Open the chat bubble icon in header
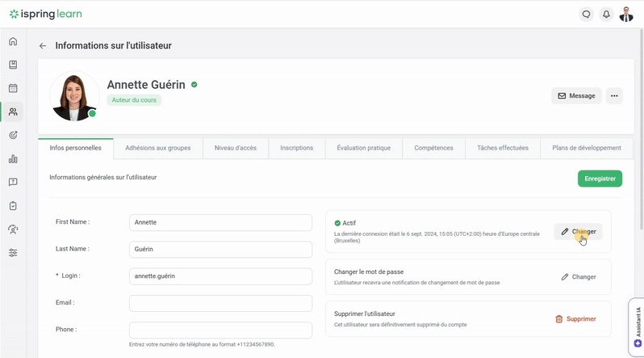This screenshot has width=644, height=358. 586,15
